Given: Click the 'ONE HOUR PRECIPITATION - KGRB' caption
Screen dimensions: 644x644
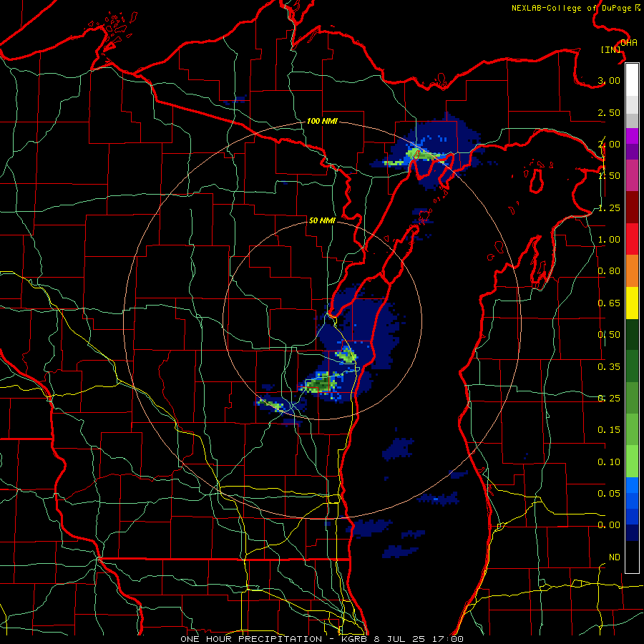Looking at the screenshot, I should click(x=275, y=639).
